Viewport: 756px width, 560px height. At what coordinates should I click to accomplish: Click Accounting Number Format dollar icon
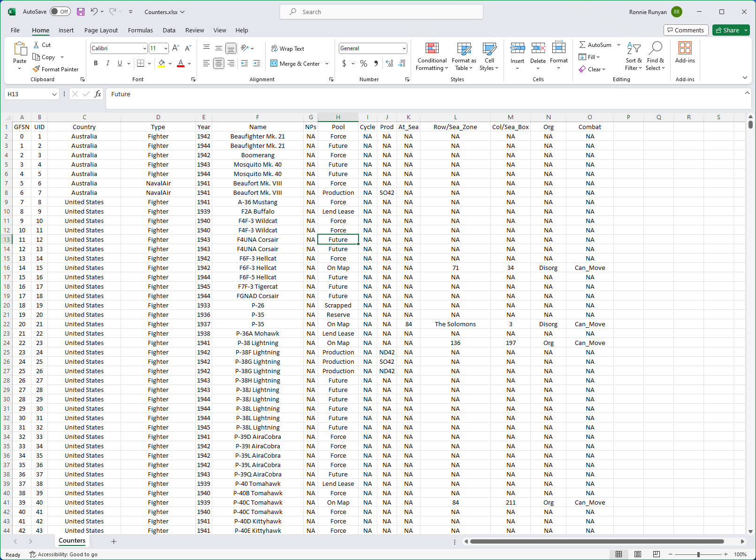(x=344, y=63)
